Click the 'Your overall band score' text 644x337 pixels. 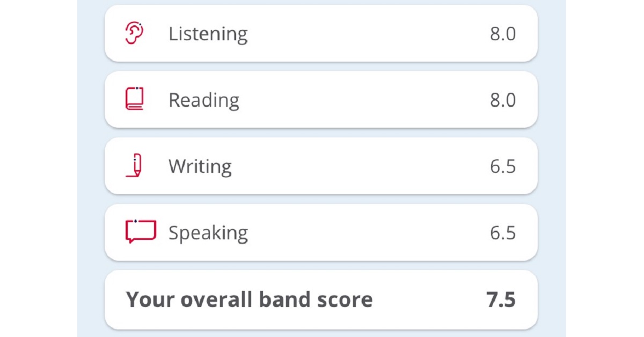(249, 299)
